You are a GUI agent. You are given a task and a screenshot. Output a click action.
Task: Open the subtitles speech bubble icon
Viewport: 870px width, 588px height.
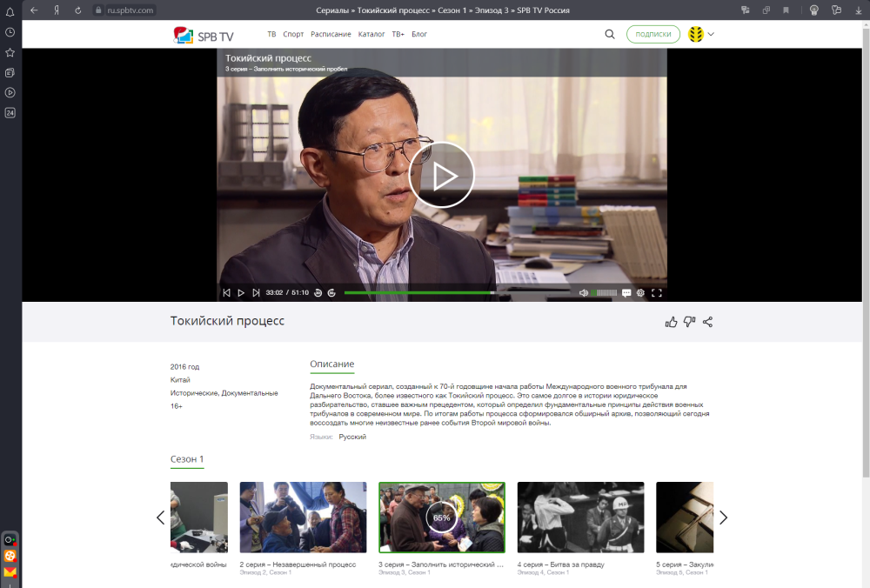click(x=626, y=293)
